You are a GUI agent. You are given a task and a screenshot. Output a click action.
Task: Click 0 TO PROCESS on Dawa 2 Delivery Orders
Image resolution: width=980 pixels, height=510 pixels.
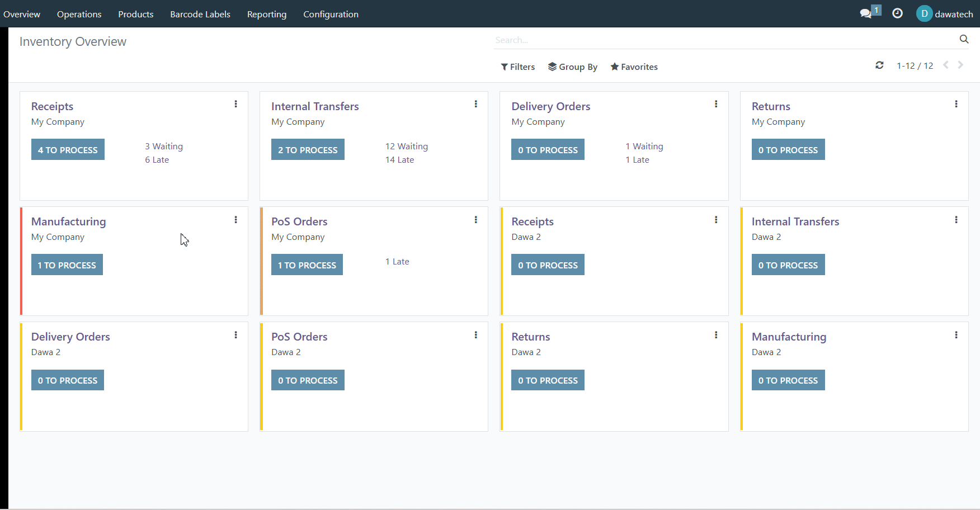pos(68,380)
